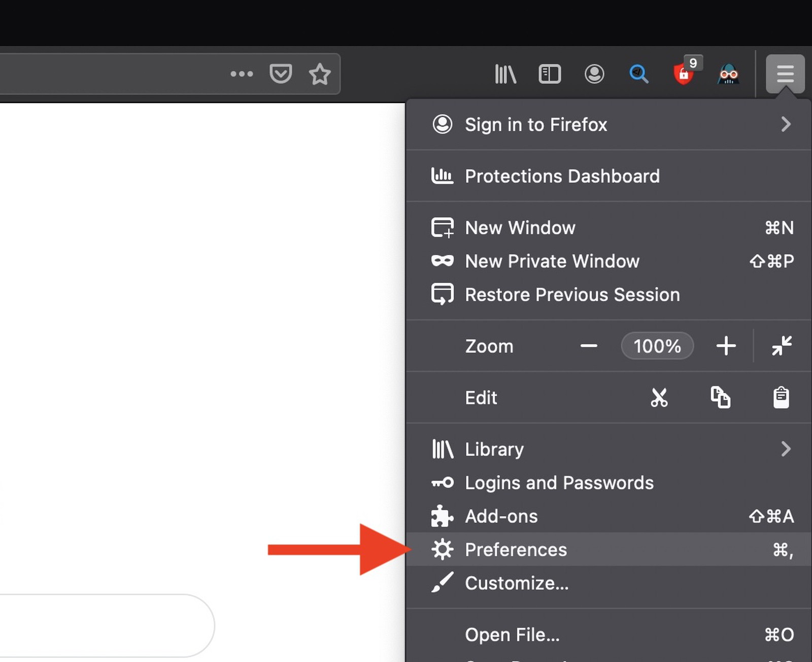812x662 pixels.
Task: Close the hamburger application menu button
Action: coord(785,74)
